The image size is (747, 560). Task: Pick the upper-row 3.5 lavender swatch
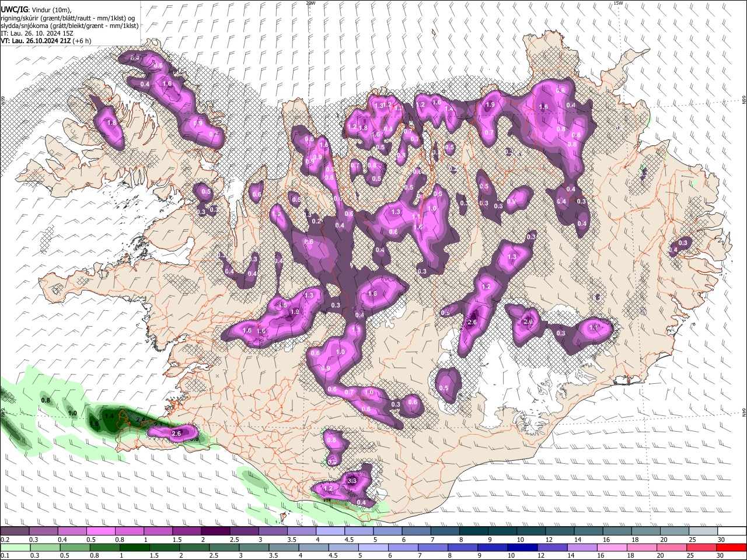coord(302,531)
